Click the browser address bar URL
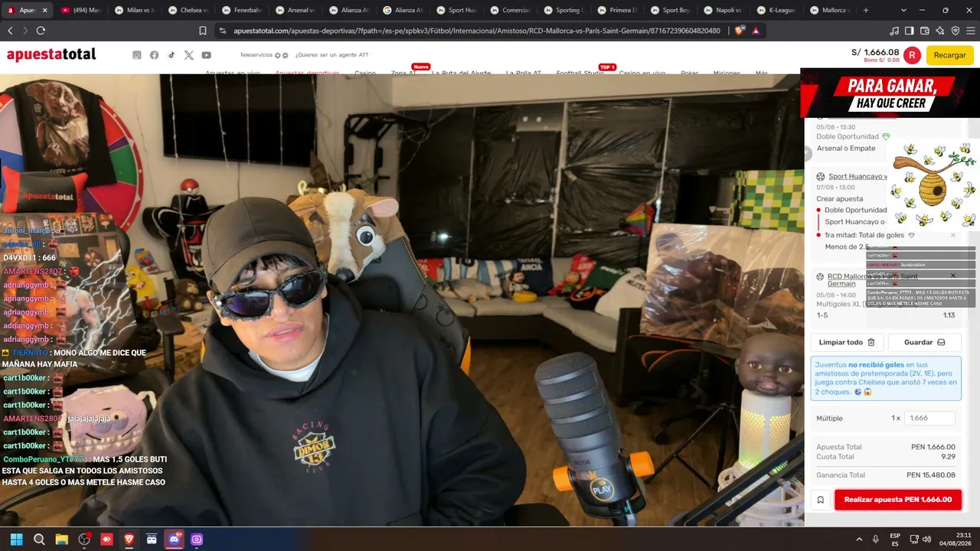The image size is (980, 551). 476,31
